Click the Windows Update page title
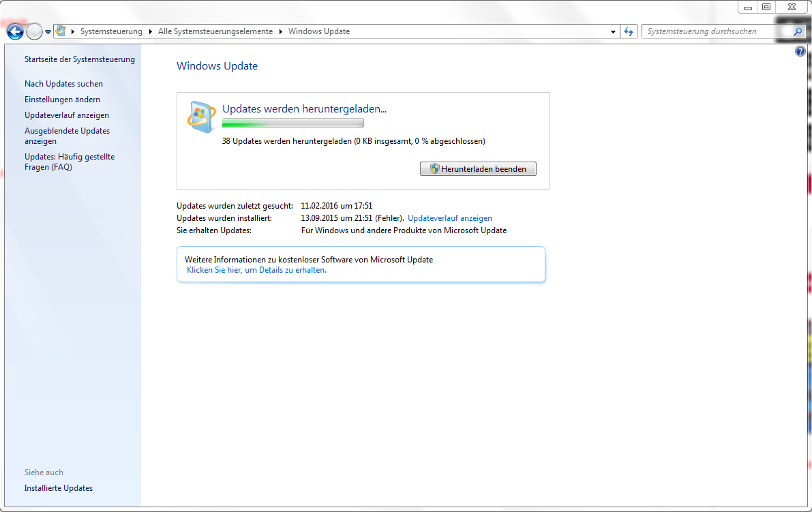This screenshot has width=812, height=512. pyautogui.click(x=217, y=65)
